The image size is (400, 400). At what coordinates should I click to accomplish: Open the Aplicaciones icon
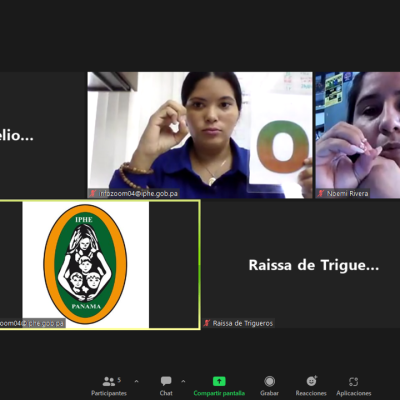(353, 381)
